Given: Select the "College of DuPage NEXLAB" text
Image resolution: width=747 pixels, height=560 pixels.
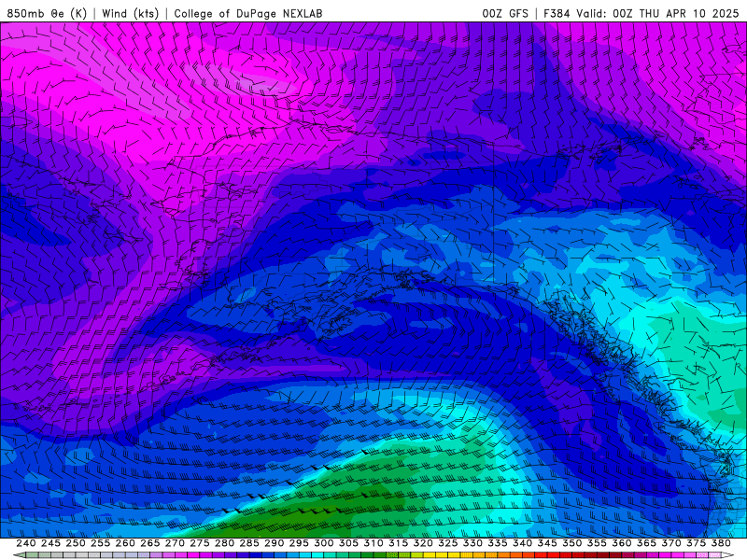Looking at the screenshot, I should (248, 13).
